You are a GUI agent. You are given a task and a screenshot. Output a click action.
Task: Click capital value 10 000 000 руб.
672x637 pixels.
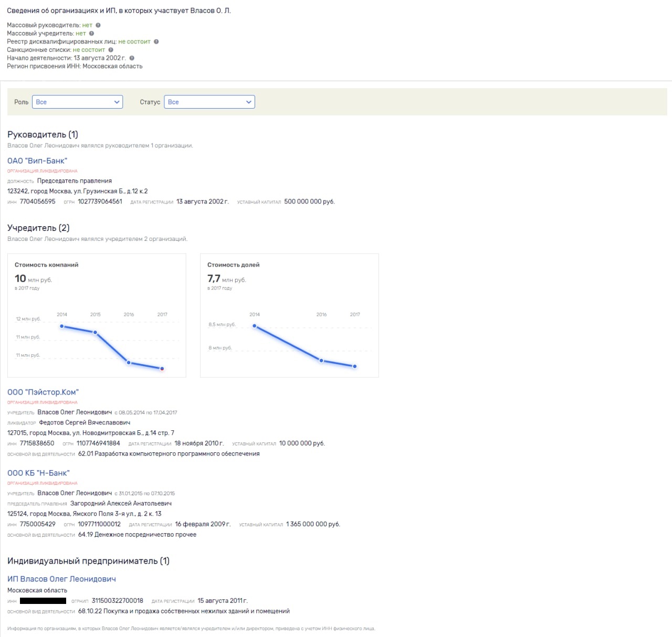[x=302, y=443]
